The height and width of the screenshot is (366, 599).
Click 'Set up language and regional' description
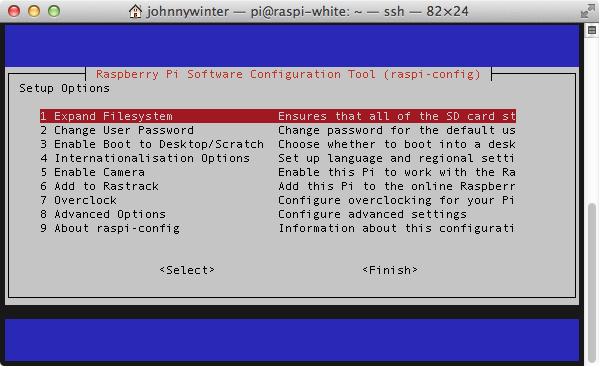pos(396,158)
